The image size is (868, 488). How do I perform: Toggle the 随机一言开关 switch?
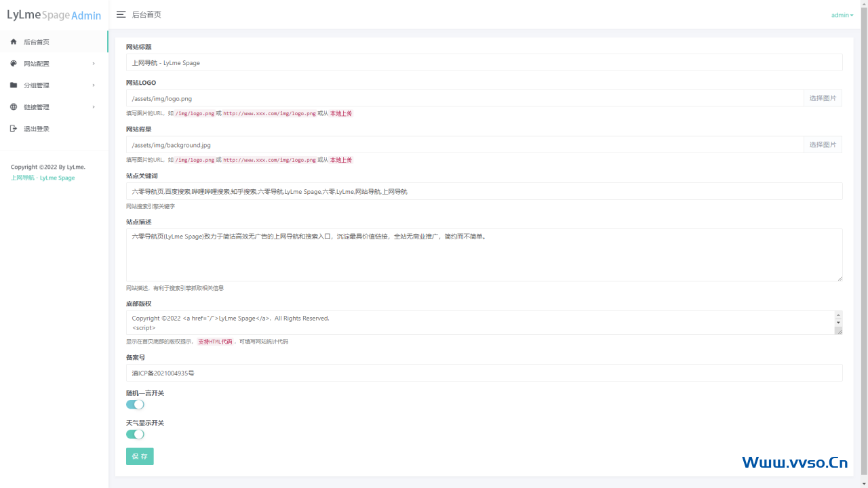click(x=135, y=405)
